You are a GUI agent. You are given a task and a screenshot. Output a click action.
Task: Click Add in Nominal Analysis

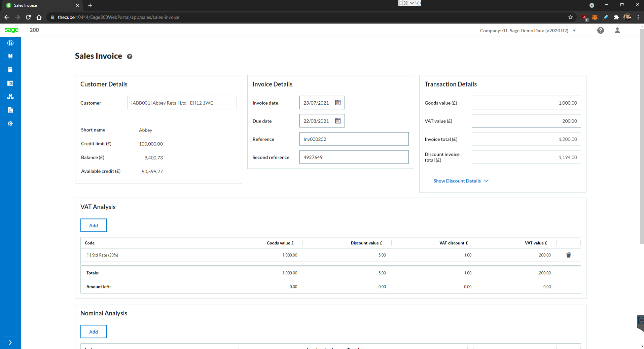[x=94, y=332]
